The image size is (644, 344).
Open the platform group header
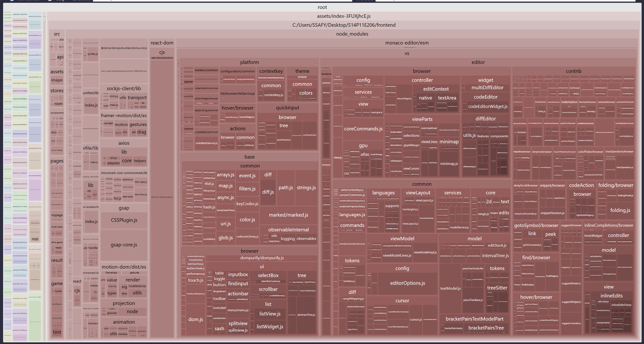tap(249, 62)
